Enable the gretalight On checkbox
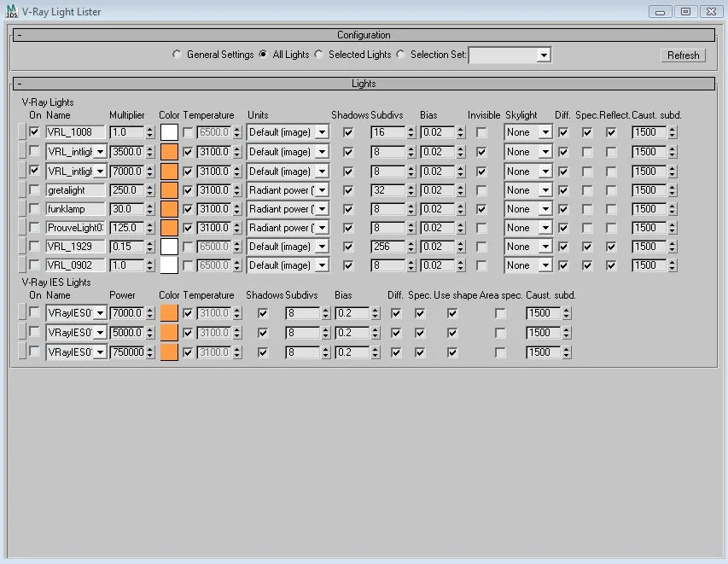 (x=34, y=190)
